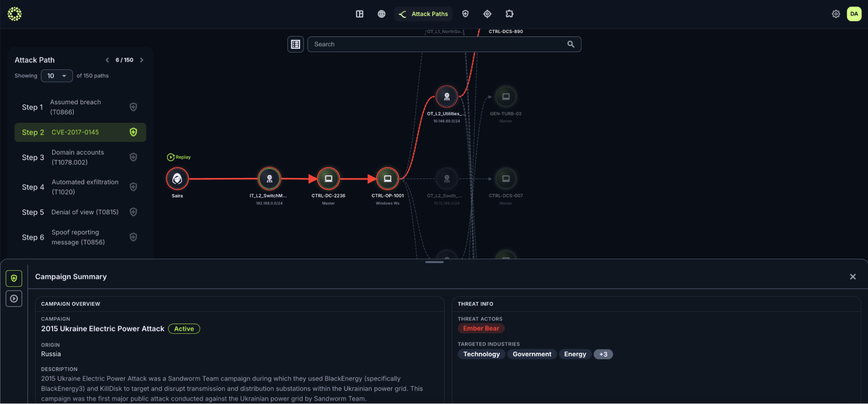Click into the Search input field
The width and height of the screenshot is (868, 404).
439,44
